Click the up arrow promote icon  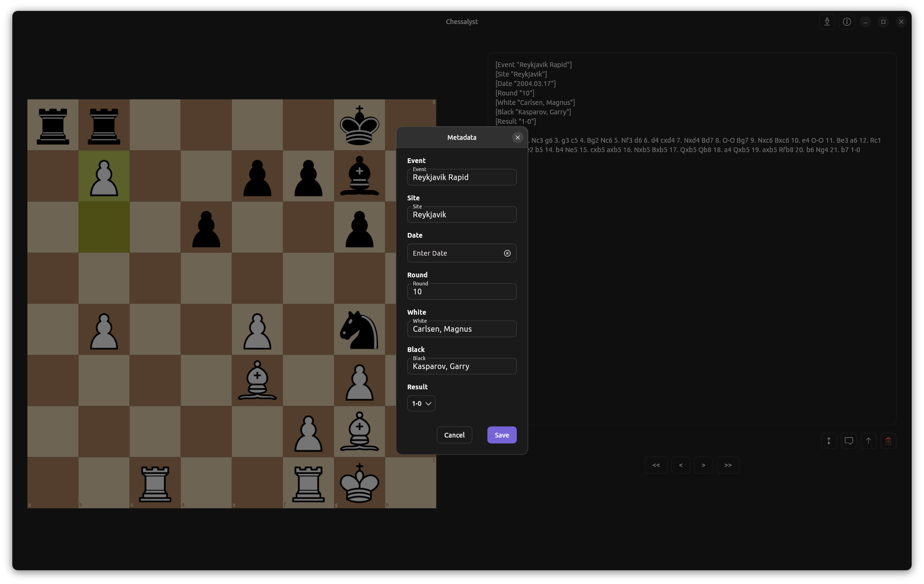click(x=869, y=441)
